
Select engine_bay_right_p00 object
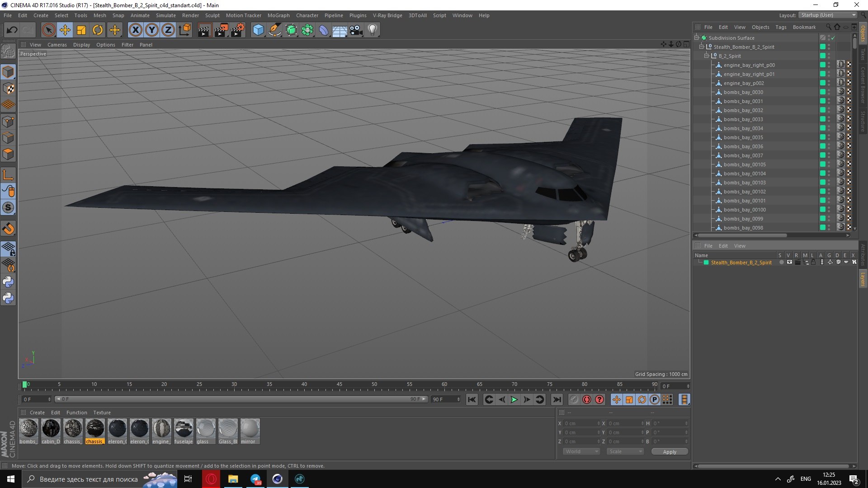tap(749, 65)
